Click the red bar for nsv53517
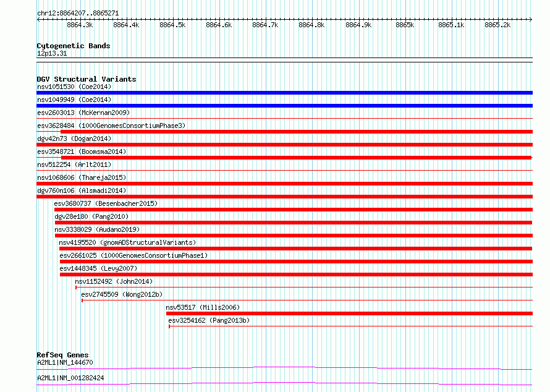Image resolution: width=550 pixels, height=392 pixels. tap(349, 313)
